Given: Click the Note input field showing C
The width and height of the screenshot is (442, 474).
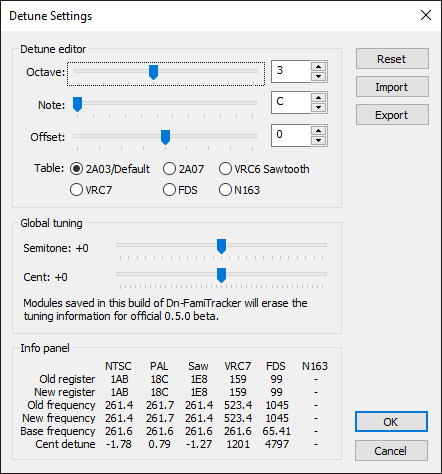Looking at the screenshot, I should [291, 102].
